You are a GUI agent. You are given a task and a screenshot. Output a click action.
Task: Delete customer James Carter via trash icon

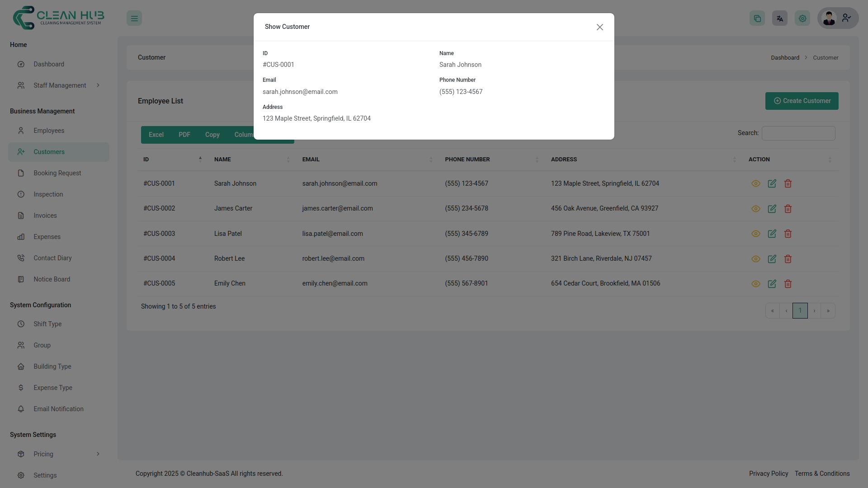(x=788, y=209)
